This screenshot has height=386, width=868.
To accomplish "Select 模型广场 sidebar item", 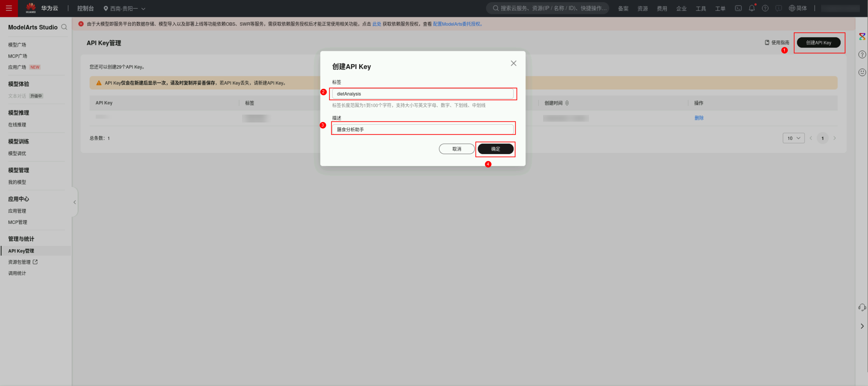I will click(x=17, y=45).
